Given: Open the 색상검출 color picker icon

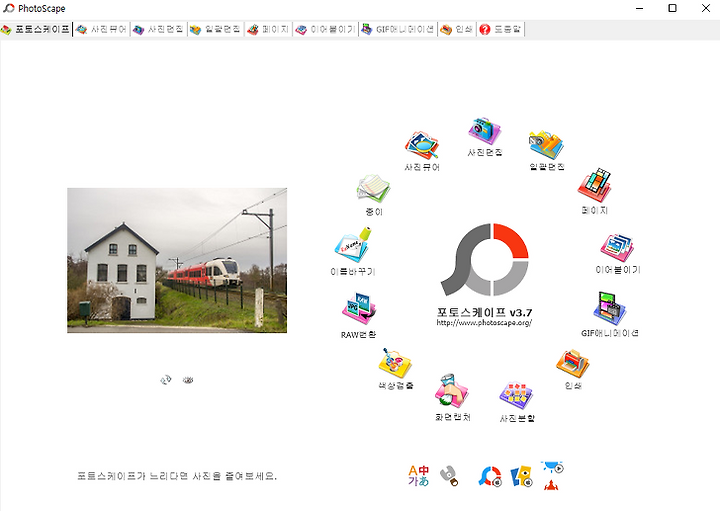Looking at the screenshot, I should point(395,363).
